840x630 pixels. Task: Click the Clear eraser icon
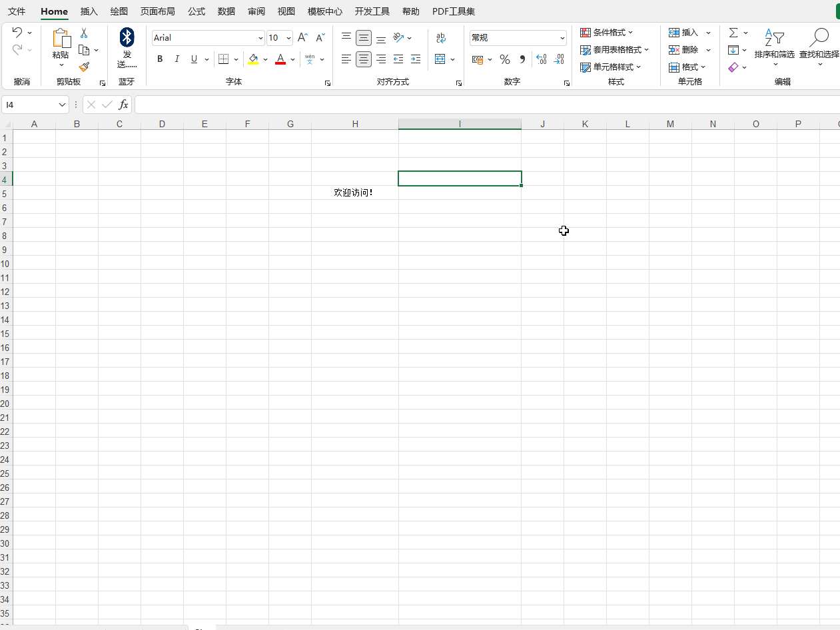[733, 67]
